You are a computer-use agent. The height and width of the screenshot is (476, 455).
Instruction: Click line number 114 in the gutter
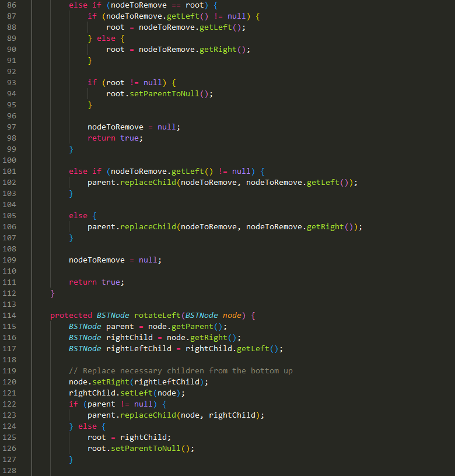pyautogui.click(x=9, y=316)
